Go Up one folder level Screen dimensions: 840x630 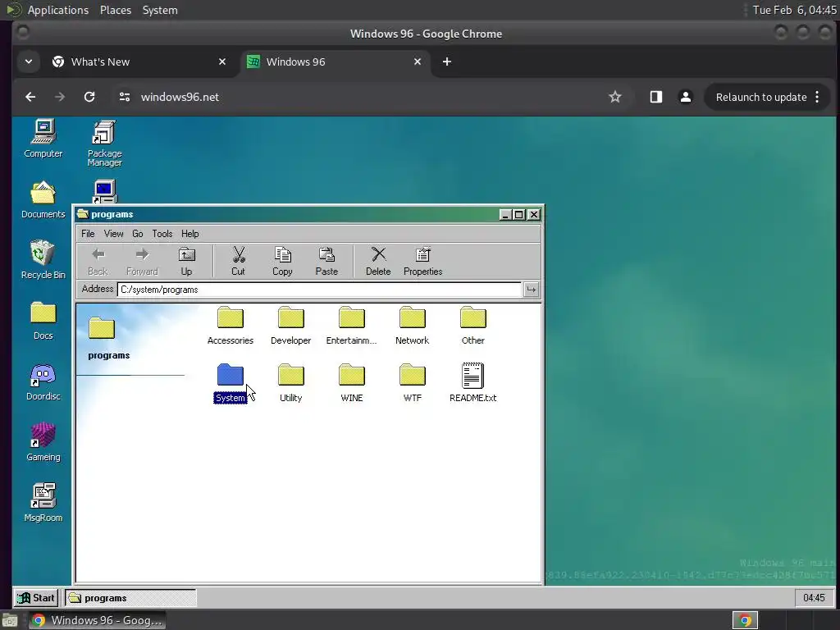pyautogui.click(x=186, y=262)
